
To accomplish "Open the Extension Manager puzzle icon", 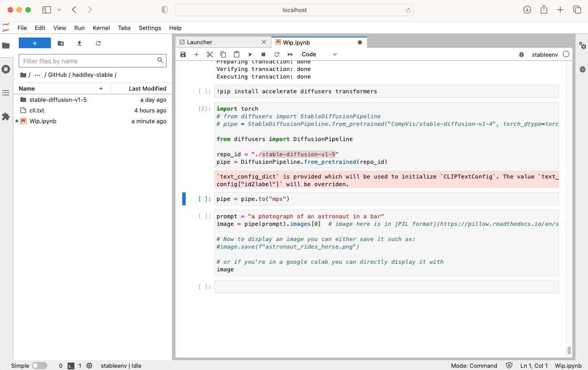I will point(6,116).
